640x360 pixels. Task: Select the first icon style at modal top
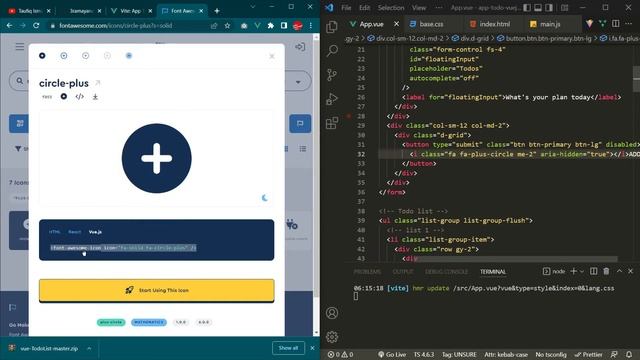click(42, 56)
